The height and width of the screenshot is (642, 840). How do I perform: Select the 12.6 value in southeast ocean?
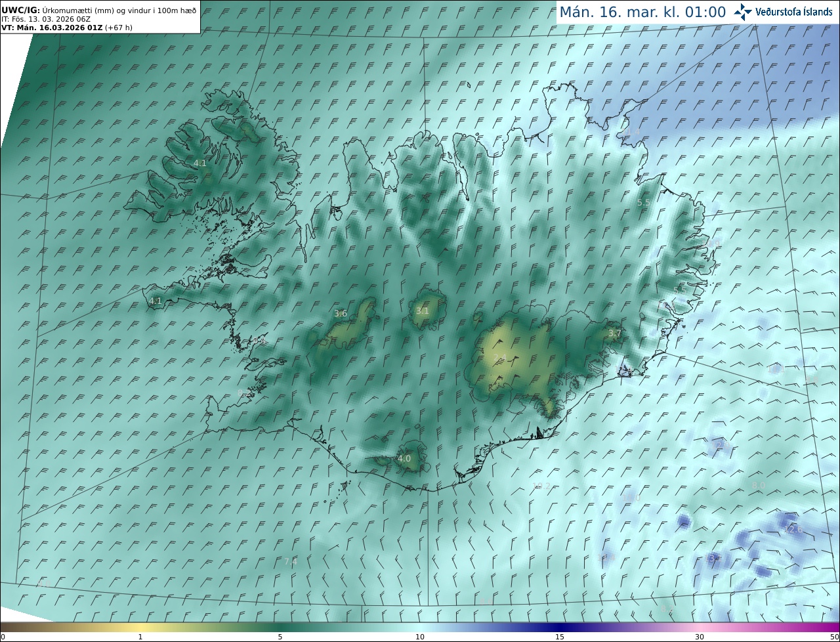point(793,529)
